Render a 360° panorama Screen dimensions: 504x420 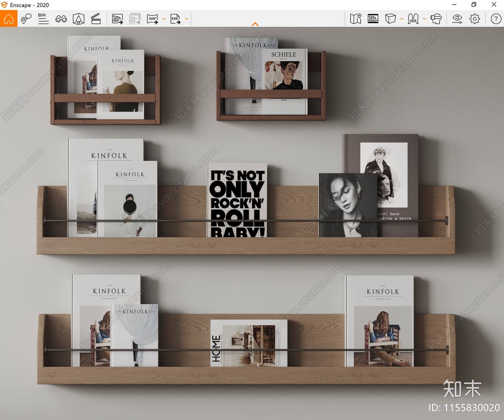point(152,19)
